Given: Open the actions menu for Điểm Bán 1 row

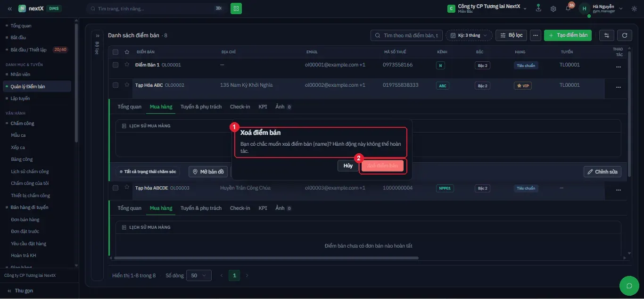Looking at the screenshot, I should pyautogui.click(x=618, y=67).
